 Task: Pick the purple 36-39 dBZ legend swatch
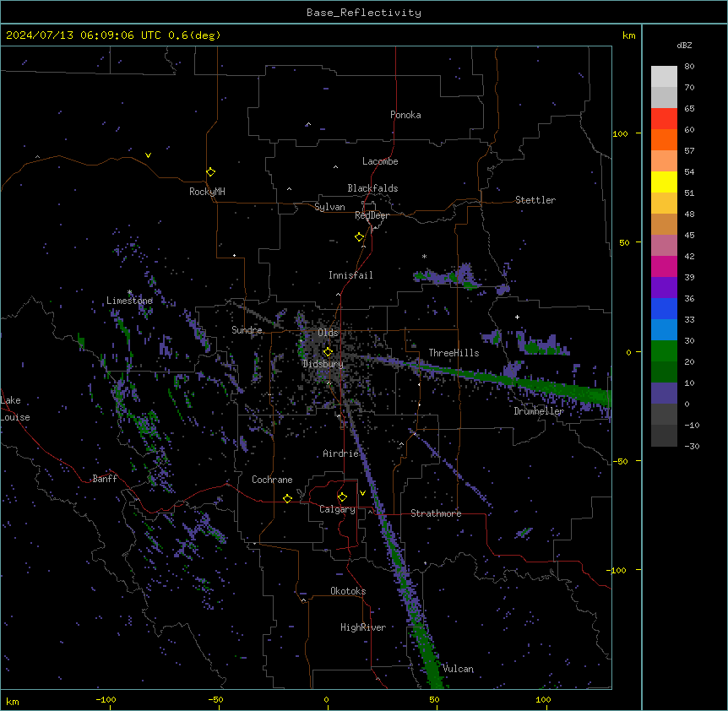point(664,288)
